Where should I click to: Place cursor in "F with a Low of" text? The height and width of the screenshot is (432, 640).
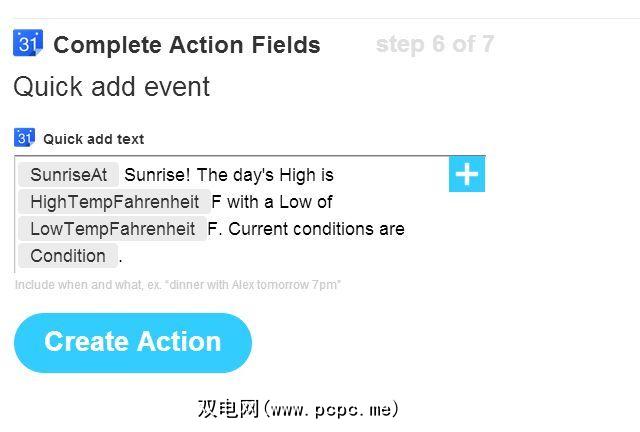tap(272, 202)
